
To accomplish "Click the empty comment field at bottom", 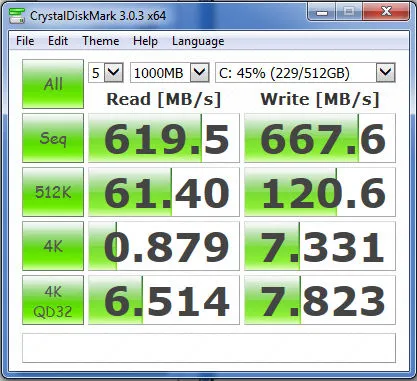I will (209, 348).
